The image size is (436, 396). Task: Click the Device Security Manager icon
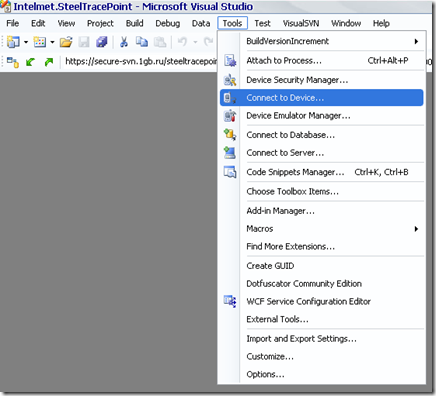pyautogui.click(x=230, y=80)
